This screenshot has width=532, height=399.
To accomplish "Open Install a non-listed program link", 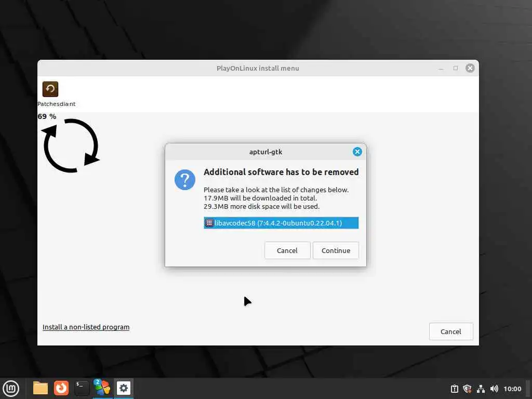I will 86,327.
